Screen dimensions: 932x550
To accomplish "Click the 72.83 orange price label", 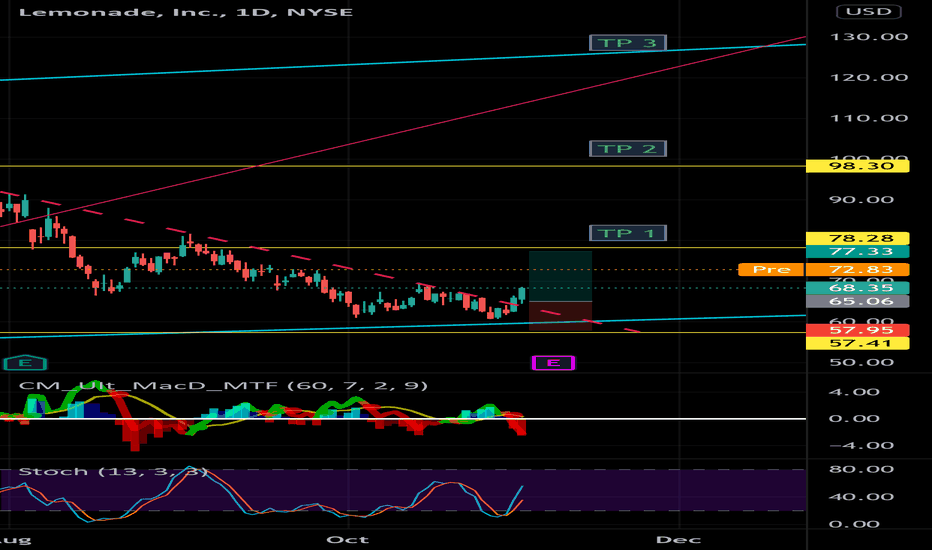I will (x=857, y=270).
